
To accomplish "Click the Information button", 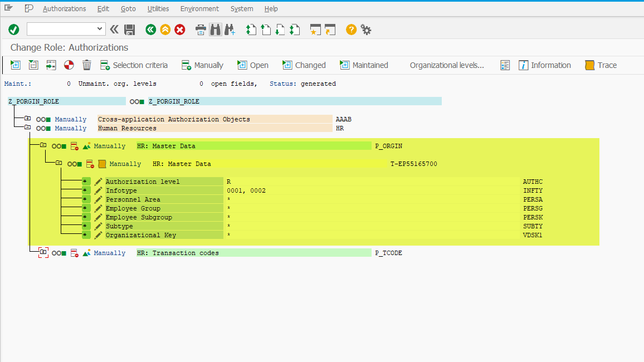I will click(x=545, y=65).
